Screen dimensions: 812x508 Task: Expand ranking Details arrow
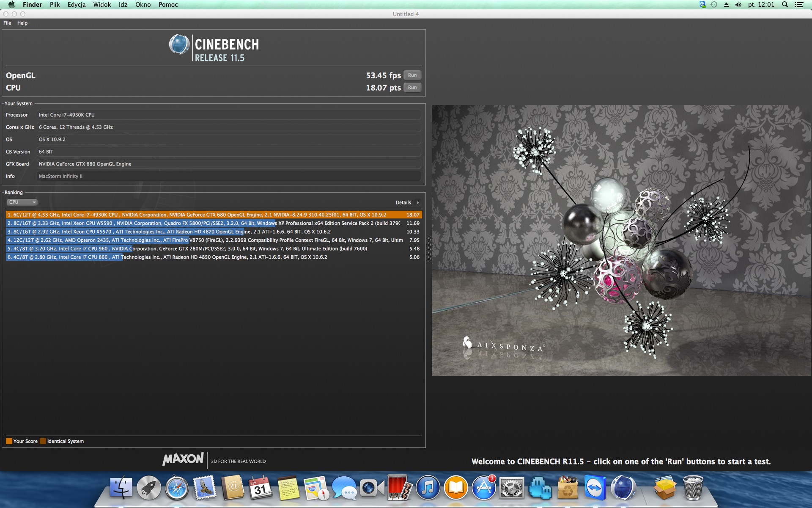point(418,203)
